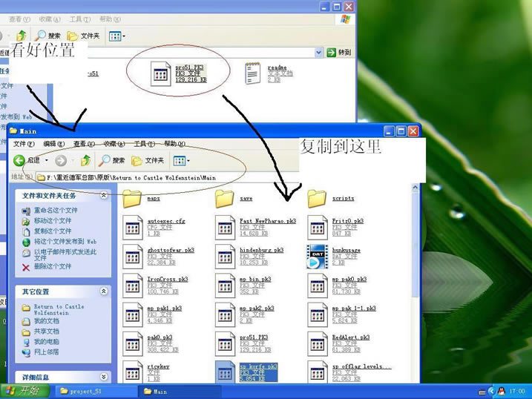Select hindenburg.pk3 file icon
The width and height of the screenshot is (532, 399).
pos(225,257)
